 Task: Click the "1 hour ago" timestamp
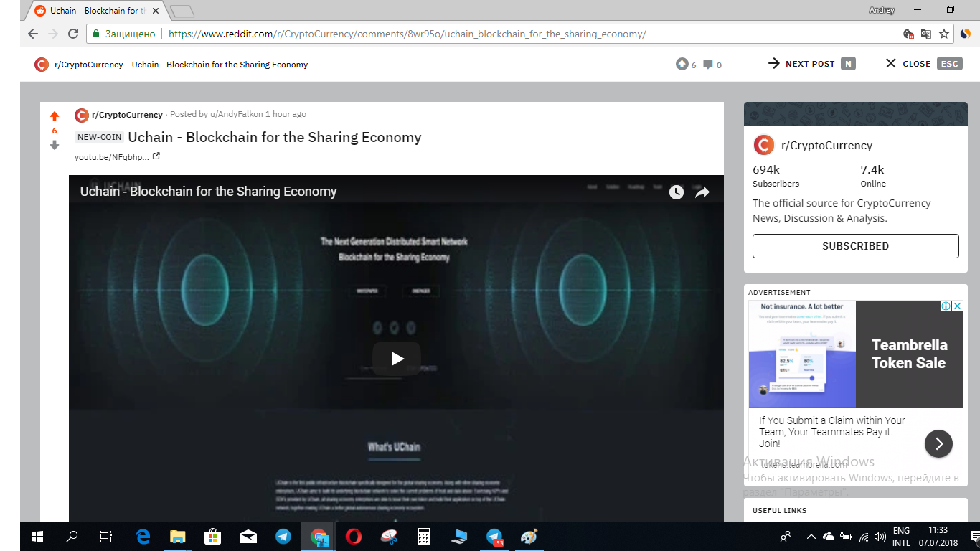286,115
